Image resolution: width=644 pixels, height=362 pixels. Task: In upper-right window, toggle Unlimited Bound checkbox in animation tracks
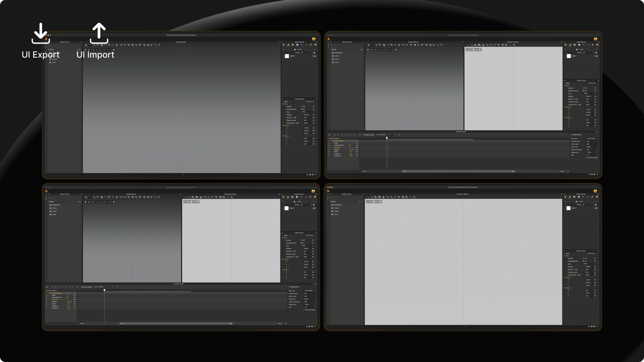(x=350, y=145)
